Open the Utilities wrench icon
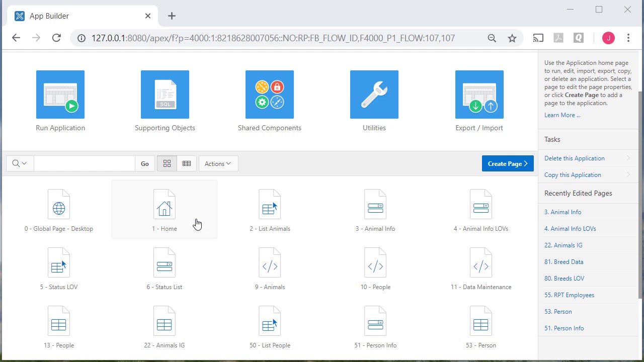Viewport: 644px width, 362px height. (374, 95)
